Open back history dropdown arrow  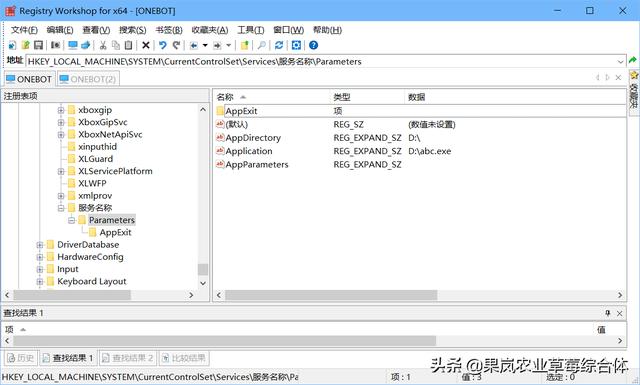point(205,45)
